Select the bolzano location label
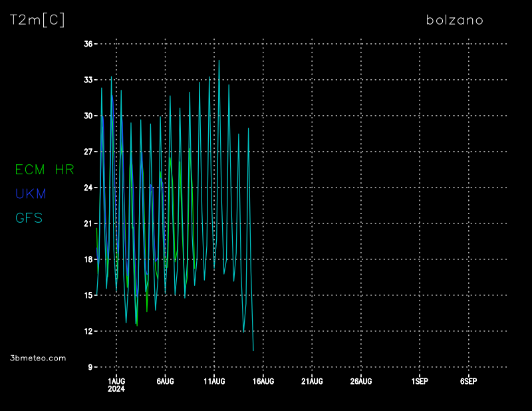The width and height of the screenshot is (532, 411). (x=454, y=20)
